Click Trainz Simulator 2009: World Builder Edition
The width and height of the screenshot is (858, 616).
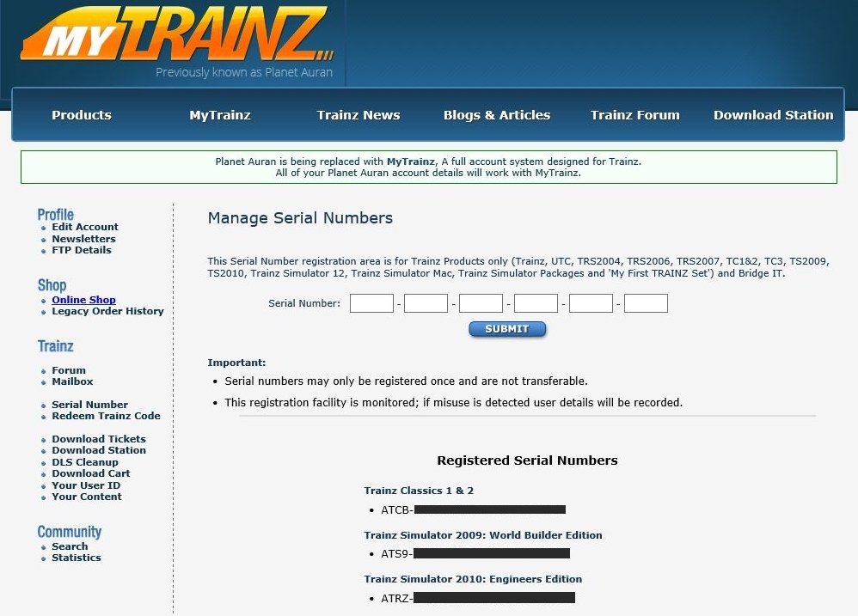pyautogui.click(x=483, y=535)
